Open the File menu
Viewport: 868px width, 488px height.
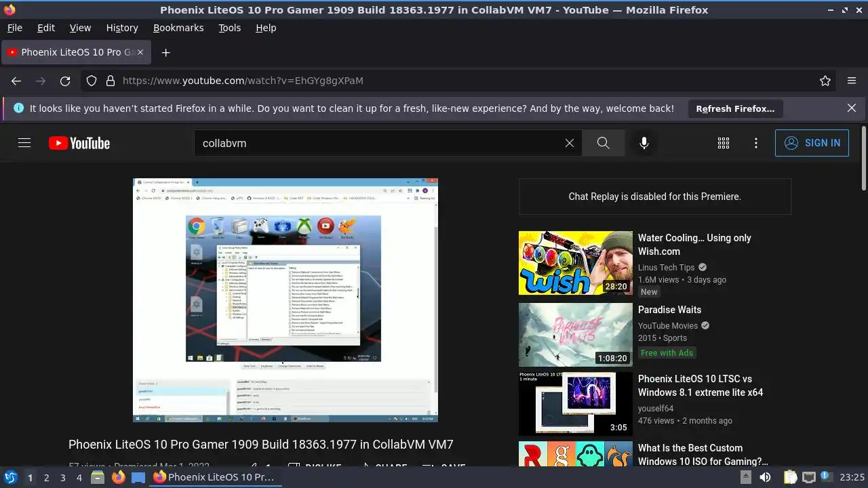pos(14,28)
